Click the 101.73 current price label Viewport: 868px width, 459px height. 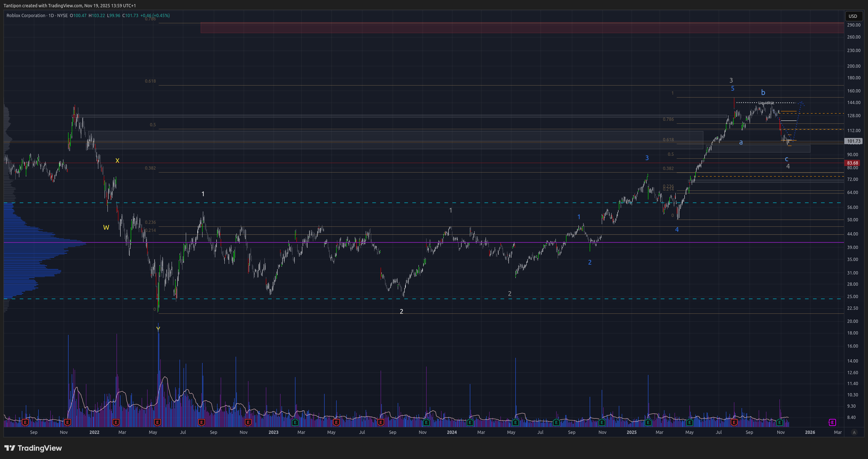[853, 141]
